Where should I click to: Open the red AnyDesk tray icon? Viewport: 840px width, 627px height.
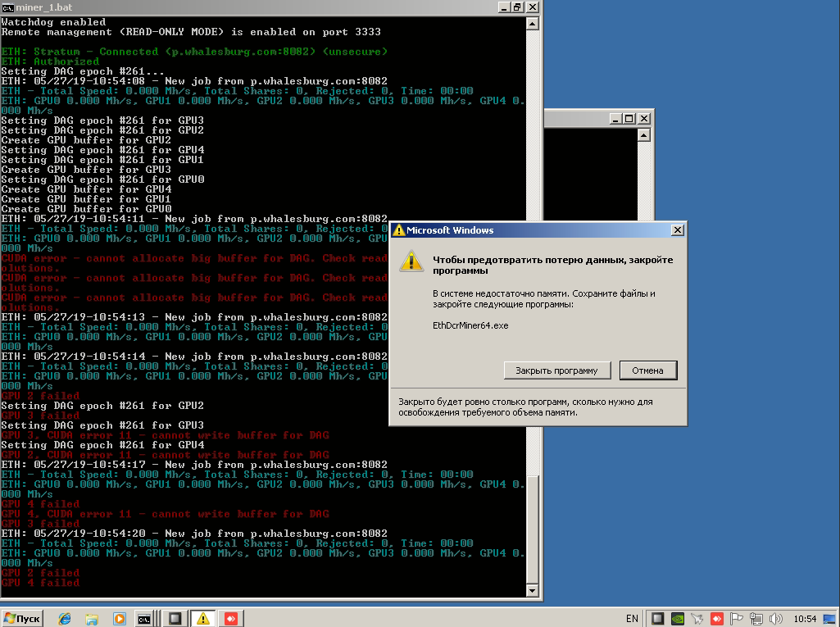point(717,619)
